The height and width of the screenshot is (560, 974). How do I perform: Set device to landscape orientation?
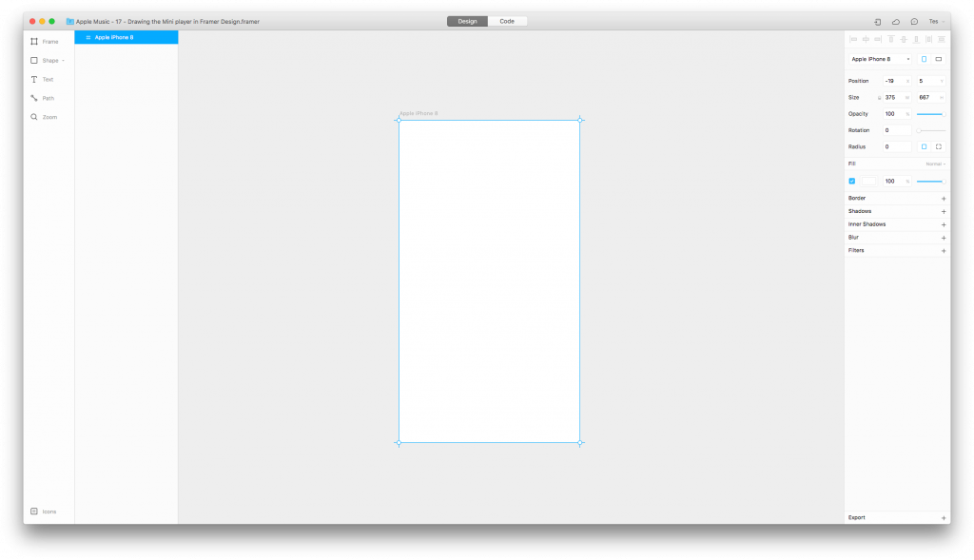click(939, 59)
